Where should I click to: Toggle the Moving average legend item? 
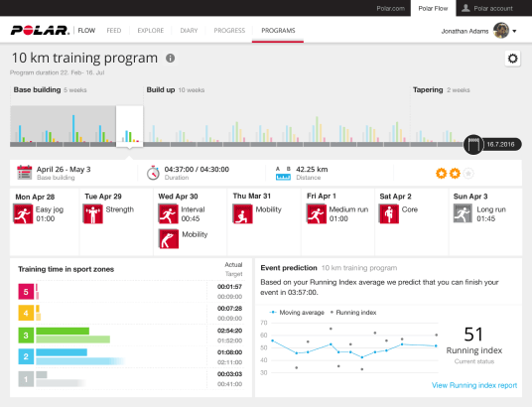click(297, 313)
